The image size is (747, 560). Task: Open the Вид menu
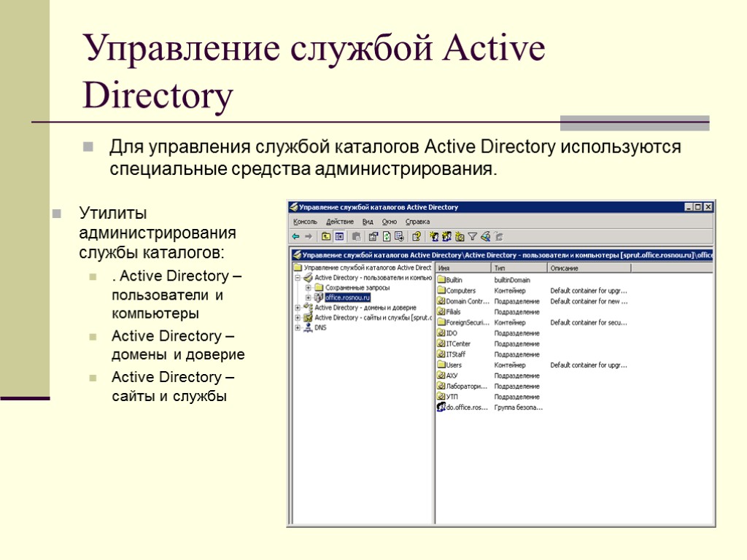pos(368,222)
